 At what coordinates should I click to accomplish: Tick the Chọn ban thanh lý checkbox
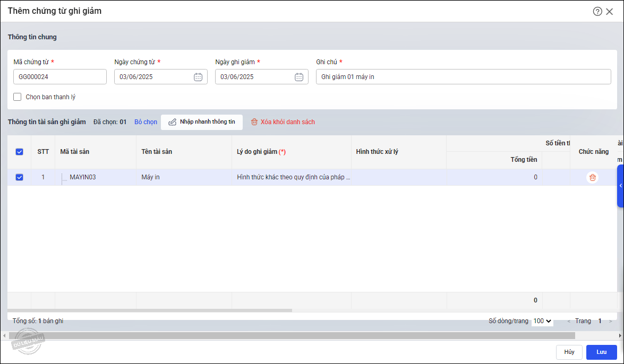click(x=17, y=97)
